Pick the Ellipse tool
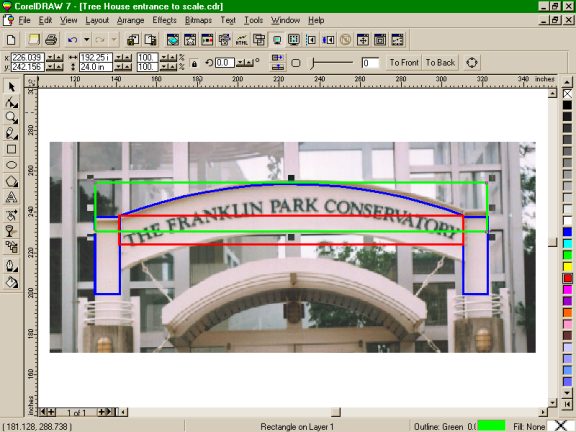The image size is (576, 432). coord(11,165)
